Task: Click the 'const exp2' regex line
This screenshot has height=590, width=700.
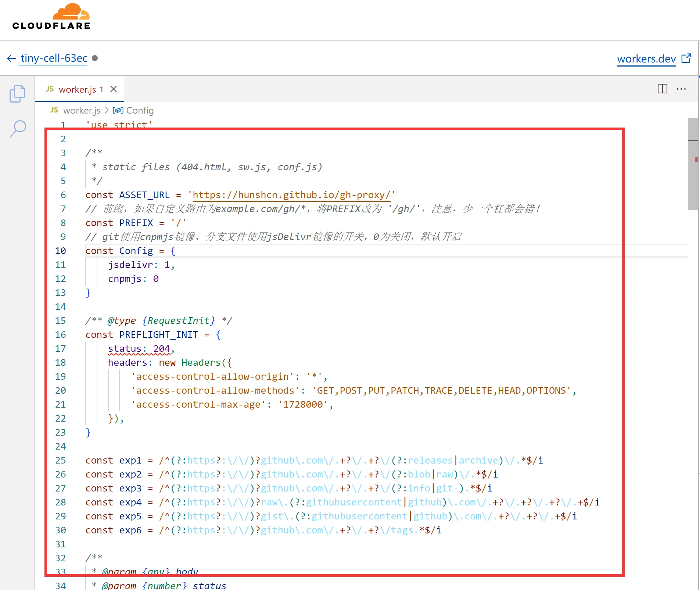Action: point(292,474)
